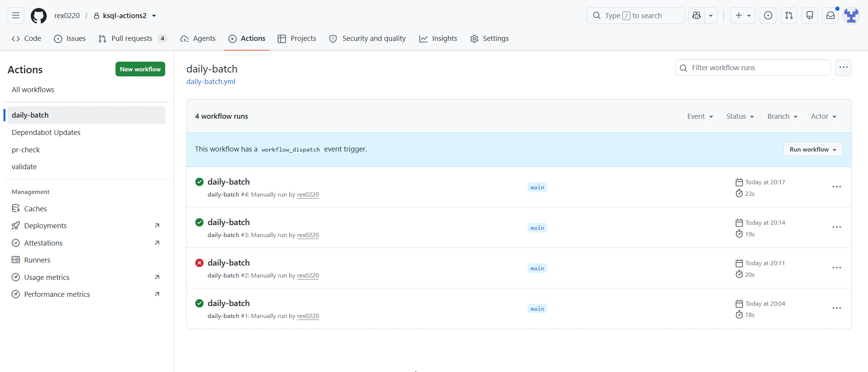Viewport: 868px width, 372px height.
Task: Open the daily-batch.yml file link
Action: click(x=211, y=82)
